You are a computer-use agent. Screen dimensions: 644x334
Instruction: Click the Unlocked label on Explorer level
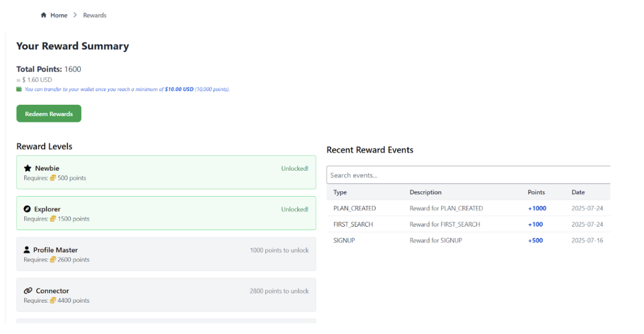point(295,209)
